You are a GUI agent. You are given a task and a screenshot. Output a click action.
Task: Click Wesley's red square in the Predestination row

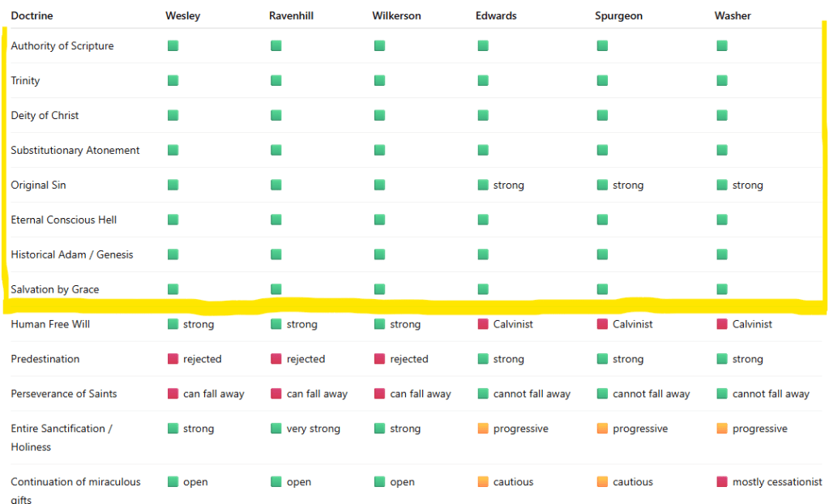[x=173, y=359]
